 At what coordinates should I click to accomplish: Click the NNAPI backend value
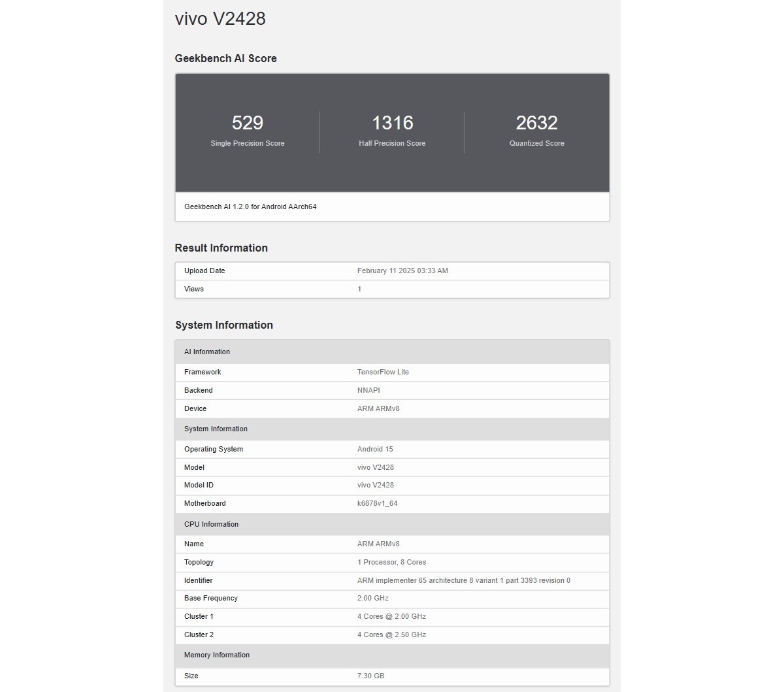tap(368, 390)
